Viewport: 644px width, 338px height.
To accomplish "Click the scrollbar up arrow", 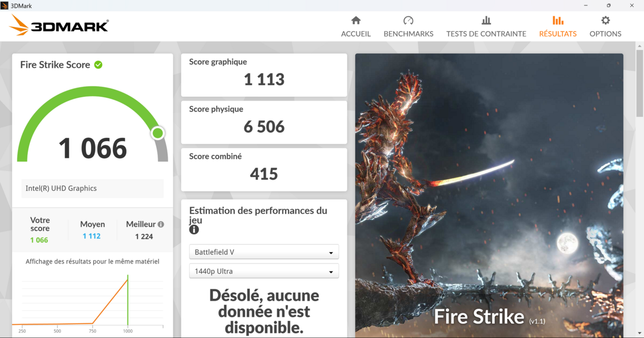I will [x=639, y=46].
